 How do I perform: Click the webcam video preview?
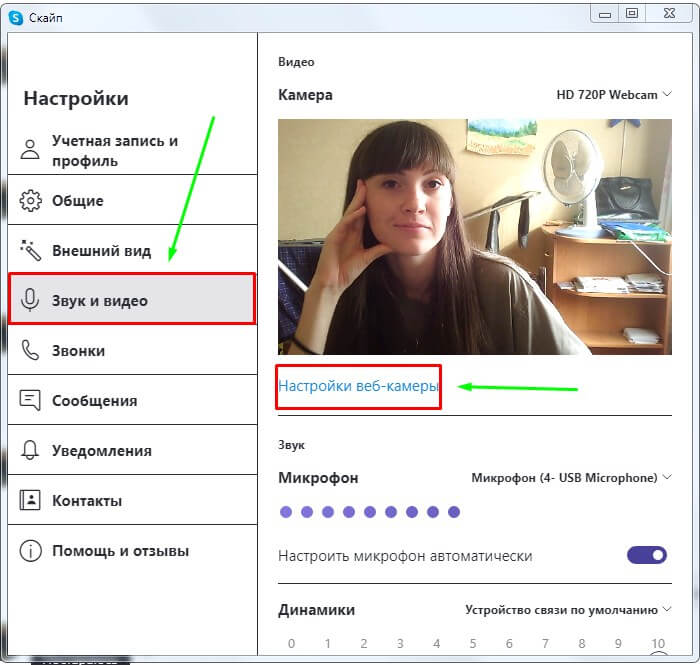tap(475, 237)
